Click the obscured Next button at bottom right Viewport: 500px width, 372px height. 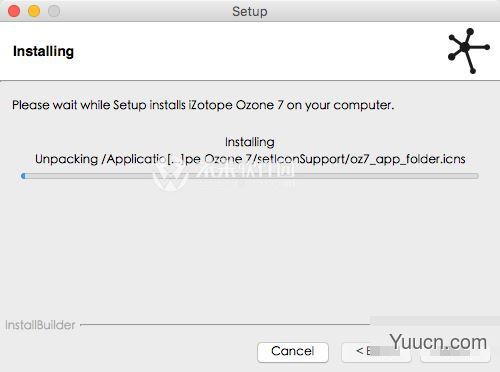[x=455, y=353]
